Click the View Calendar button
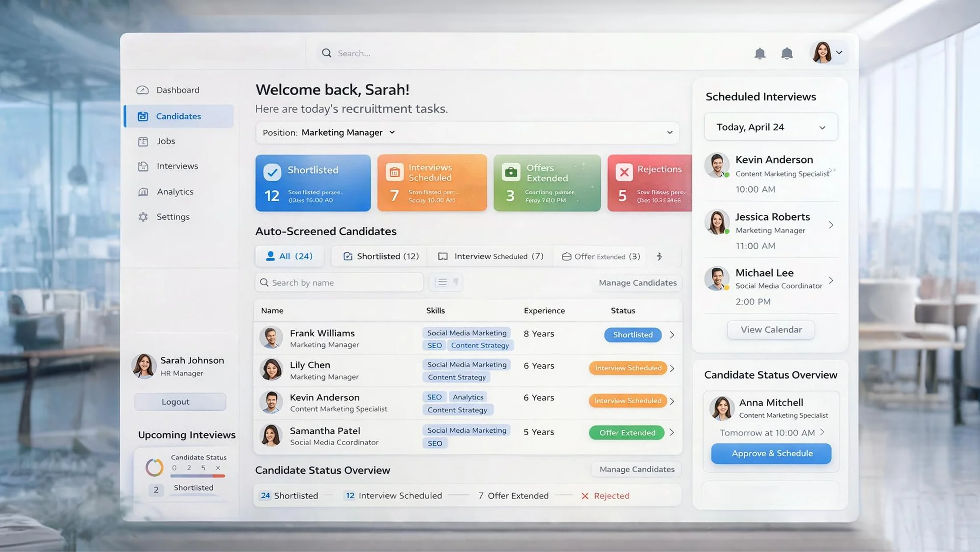This screenshot has width=980, height=552. tap(770, 330)
